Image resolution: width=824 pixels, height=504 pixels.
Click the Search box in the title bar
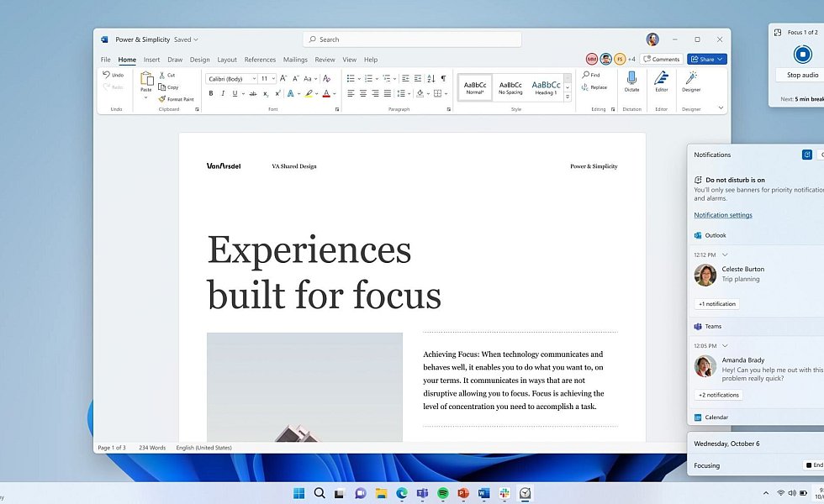click(412, 39)
